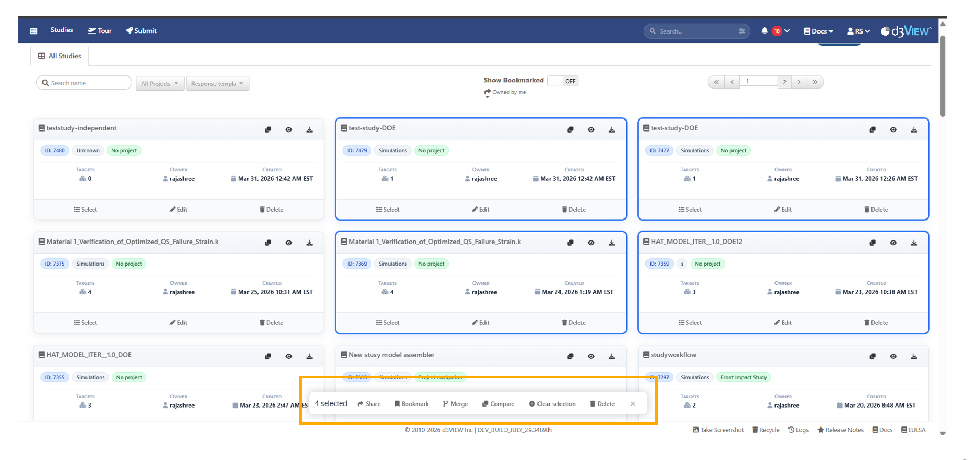Copy the HAT_MODEL_ITER__1.0_DOE12 study
This screenshot has height=460, width=980.
pos(873,243)
